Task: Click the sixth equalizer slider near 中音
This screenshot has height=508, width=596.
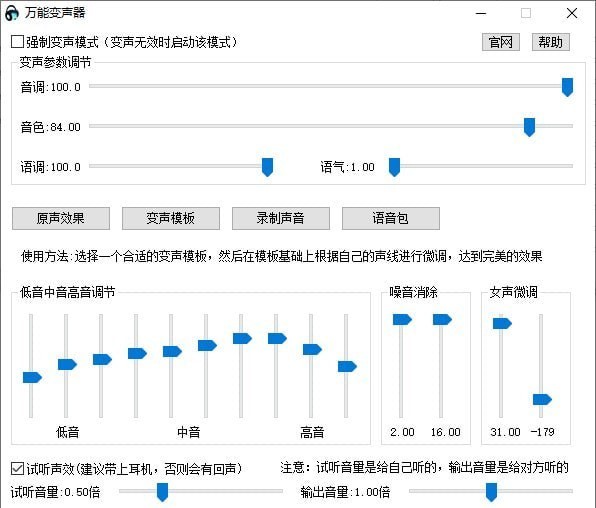Action: 207,345
